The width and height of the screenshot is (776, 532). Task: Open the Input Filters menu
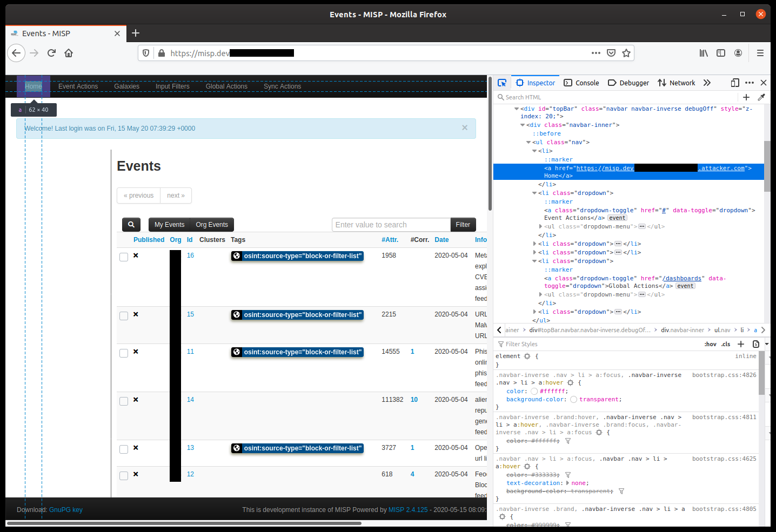click(172, 86)
